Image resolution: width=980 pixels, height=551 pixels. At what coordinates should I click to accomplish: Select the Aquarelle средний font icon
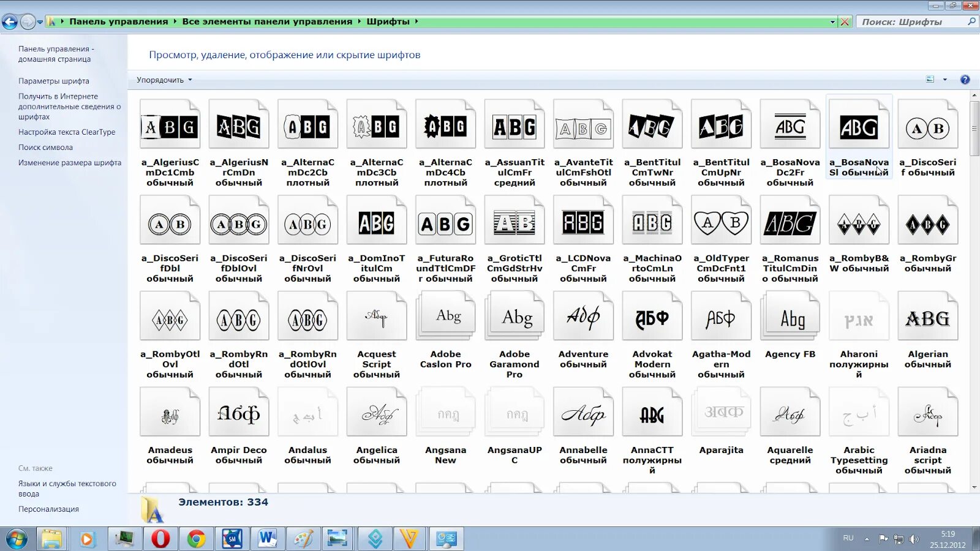click(x=790, y=412)
